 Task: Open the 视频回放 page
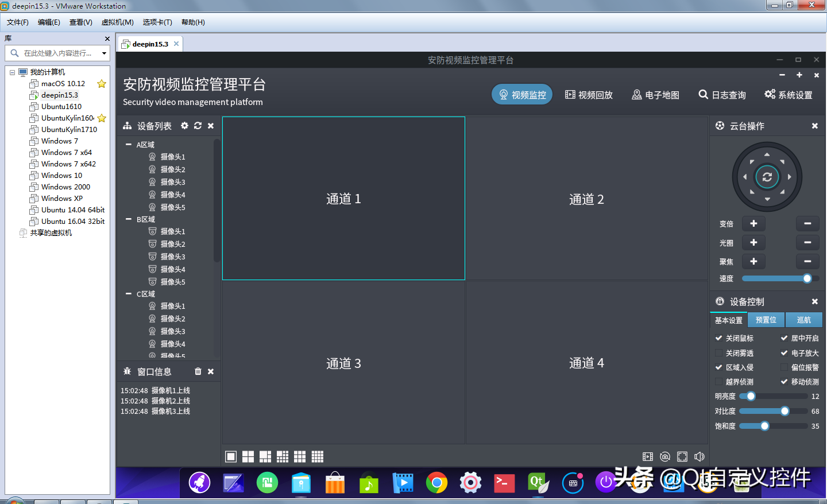tap(589, 95)
